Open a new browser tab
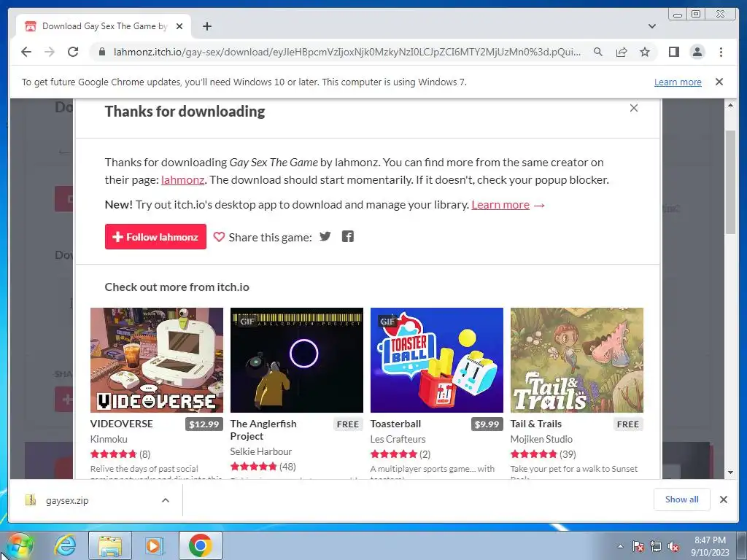This screenshot has height=560, width=747. click(x=206, y=26)
